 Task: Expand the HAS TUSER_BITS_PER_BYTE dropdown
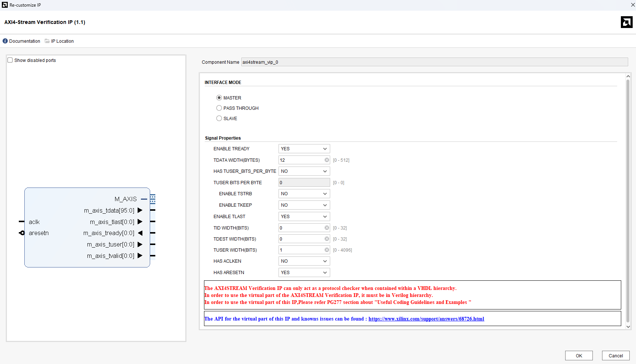point(304,171)
